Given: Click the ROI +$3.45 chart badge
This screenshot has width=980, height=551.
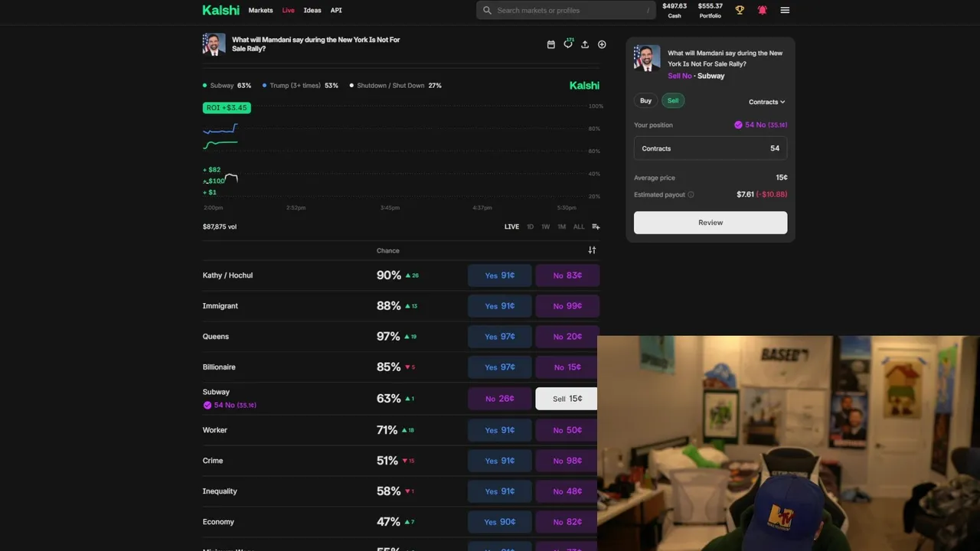Looking at the screenshot, I should (227, 108).
